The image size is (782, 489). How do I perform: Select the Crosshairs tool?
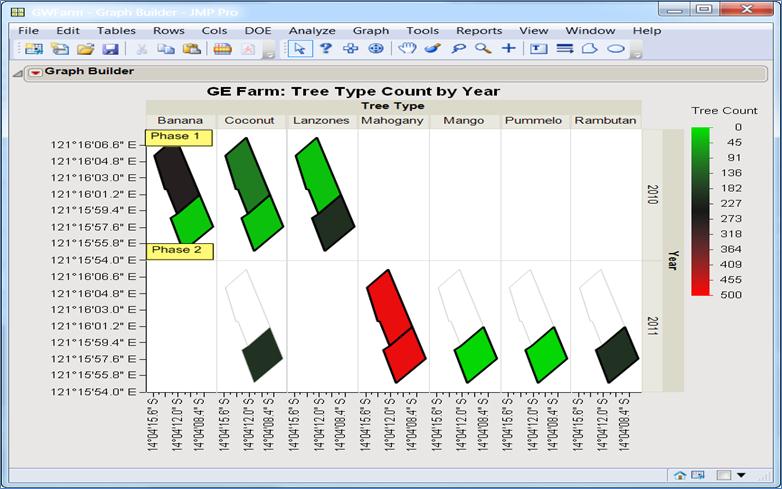click(508, 48)
